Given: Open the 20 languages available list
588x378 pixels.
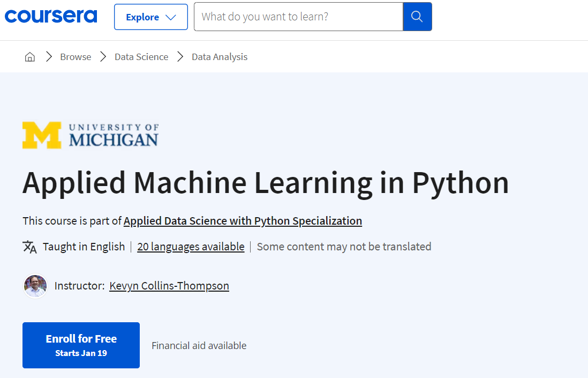Looking at the screenshot, I should tap(191, 247).
